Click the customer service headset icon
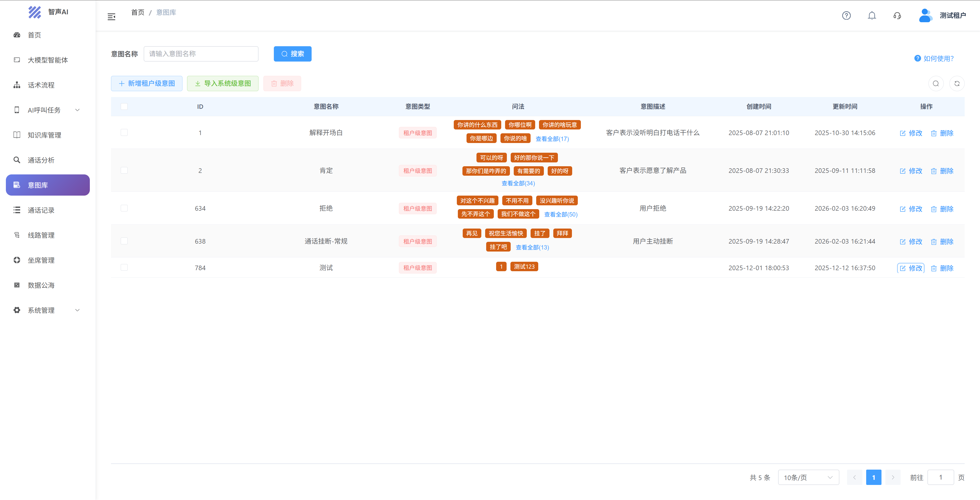980x500 pixels. pyautogui.click(x=897, y=16)
